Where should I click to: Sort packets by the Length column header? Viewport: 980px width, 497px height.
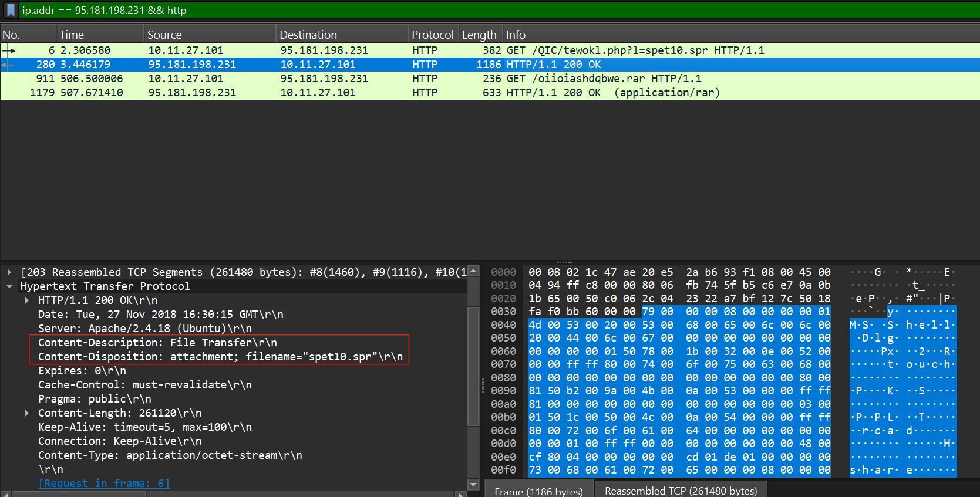479,35
